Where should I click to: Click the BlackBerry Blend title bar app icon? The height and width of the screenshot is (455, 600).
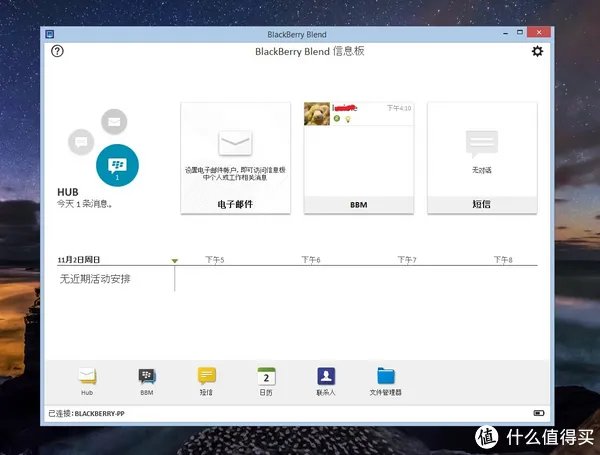pos(50,34)
